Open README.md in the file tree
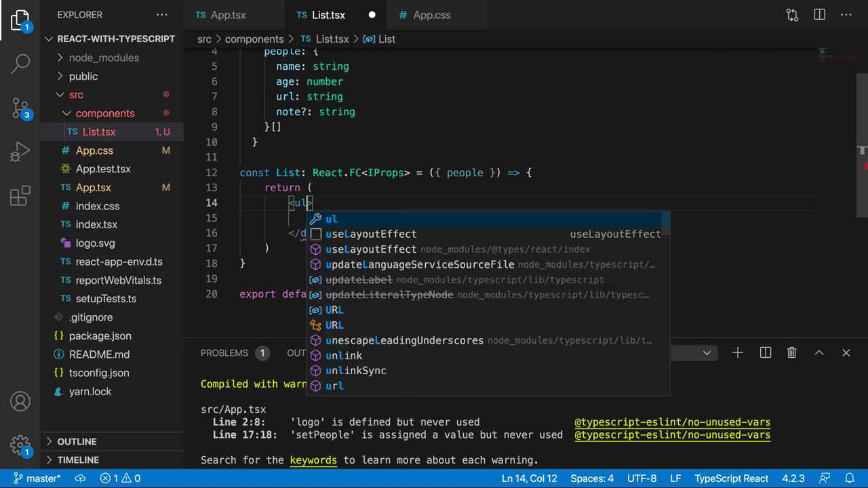This screenshot has height=488, width=868. pos(112,354)
